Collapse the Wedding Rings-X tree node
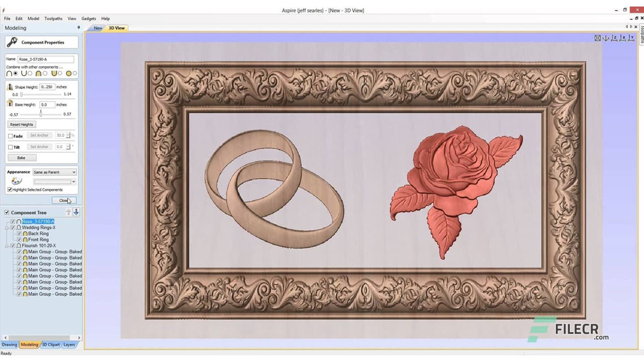Image resolution: width=644 pixels, height=362 pixels. point(7,227)
